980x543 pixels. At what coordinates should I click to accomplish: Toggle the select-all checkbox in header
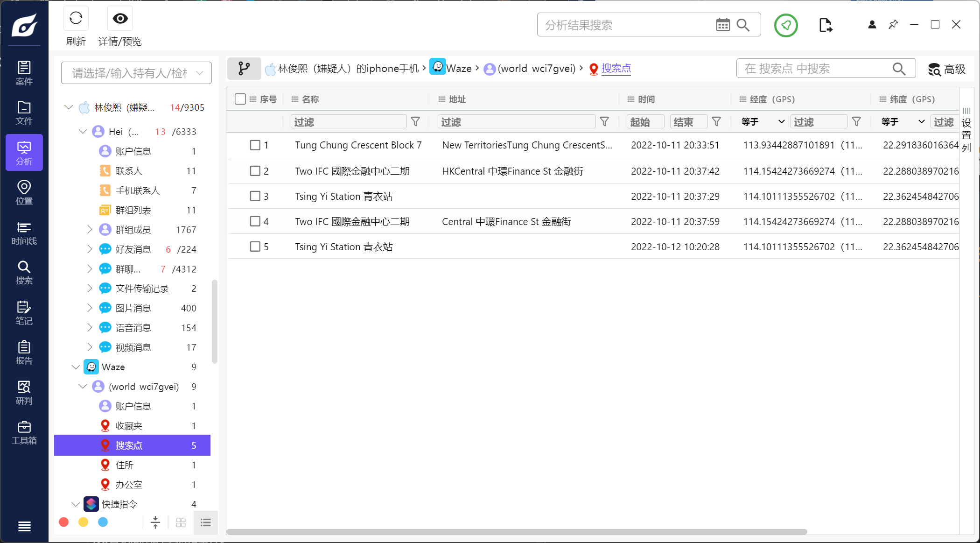240,99
